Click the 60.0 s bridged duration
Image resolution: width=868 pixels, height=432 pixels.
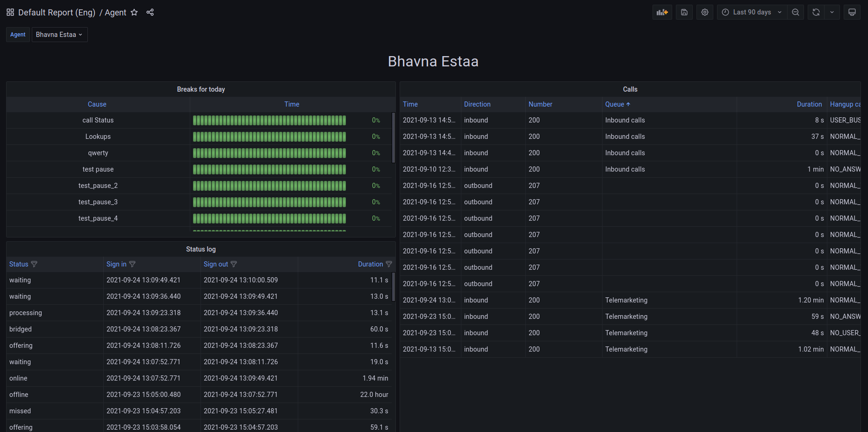point(379,329)
